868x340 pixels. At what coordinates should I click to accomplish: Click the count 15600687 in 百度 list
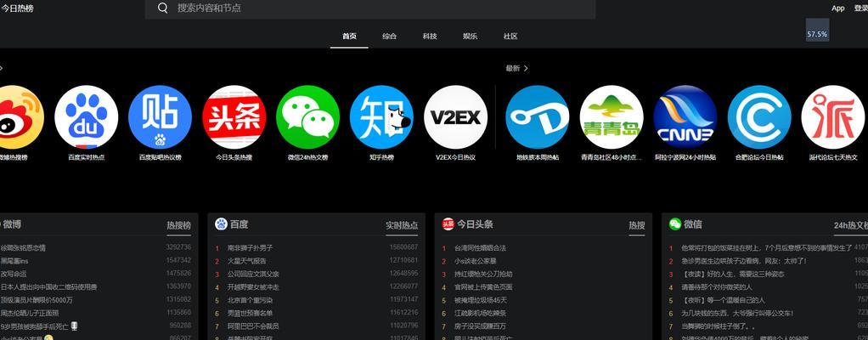403,247
